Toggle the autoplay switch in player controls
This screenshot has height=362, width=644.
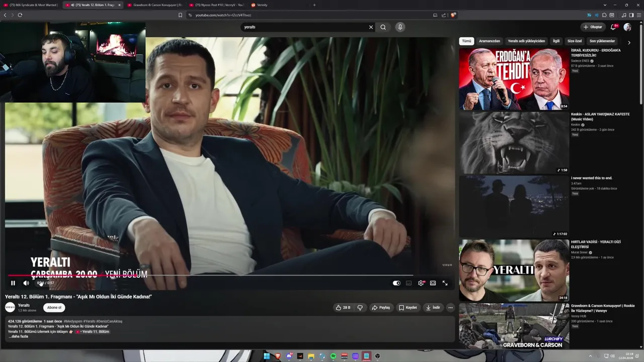(x=396, y=283)
